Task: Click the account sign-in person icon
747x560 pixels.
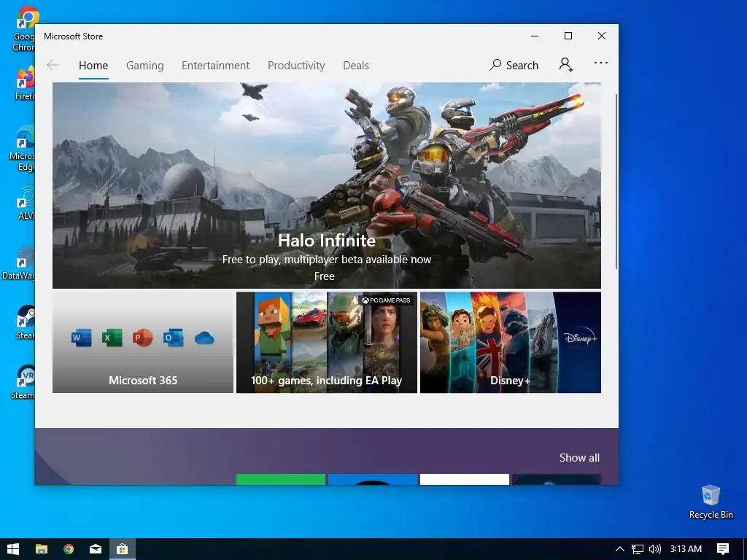Action: [x=566, y=65]
